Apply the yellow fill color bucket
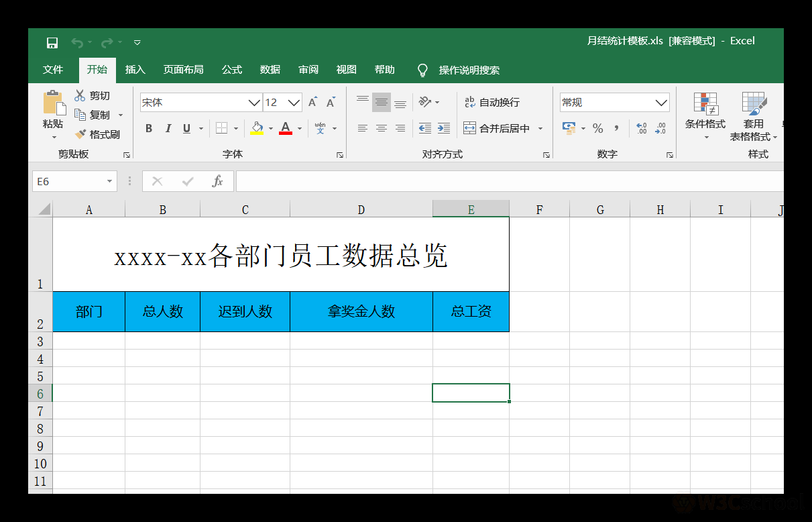This screenshot has height=522, width=812. [x=257, y=128]
